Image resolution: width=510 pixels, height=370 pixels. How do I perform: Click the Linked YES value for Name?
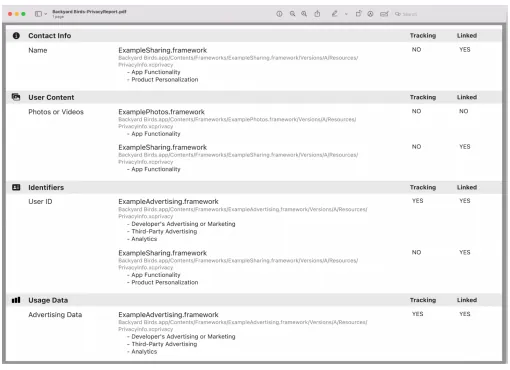(x=465, y=50)
